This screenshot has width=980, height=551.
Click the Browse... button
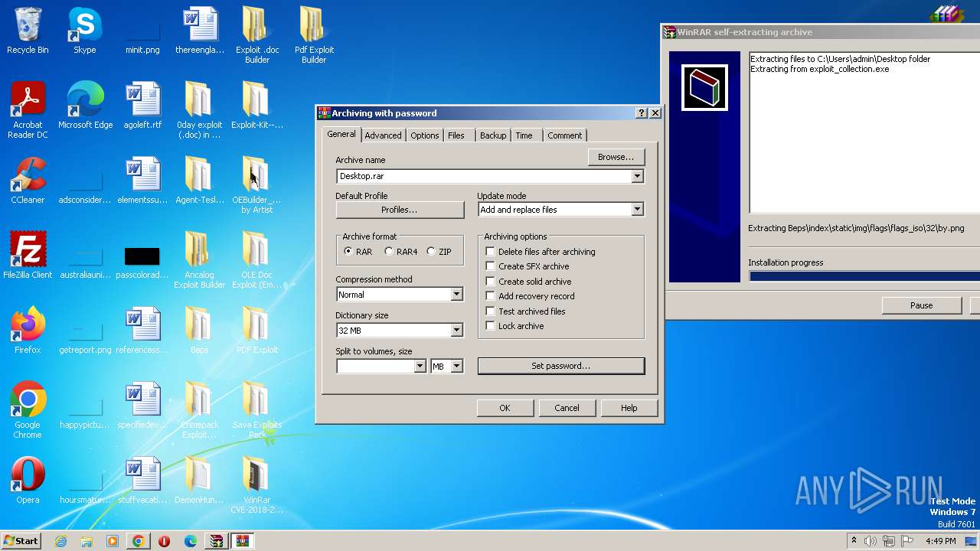coord(616,157)
